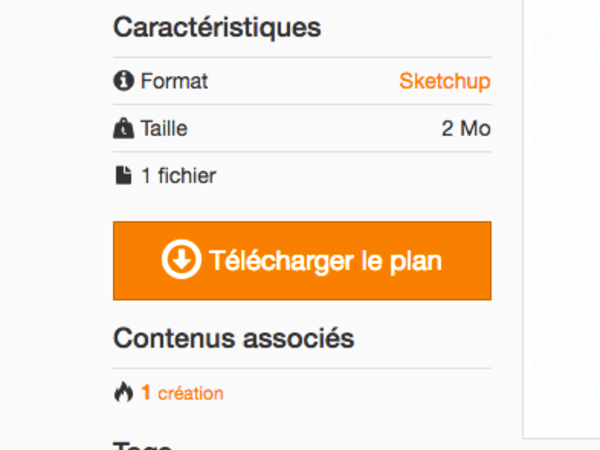Viewport: 600px width, 450px height.
Task: Click the download arrow circle icon
Action: 181,260
